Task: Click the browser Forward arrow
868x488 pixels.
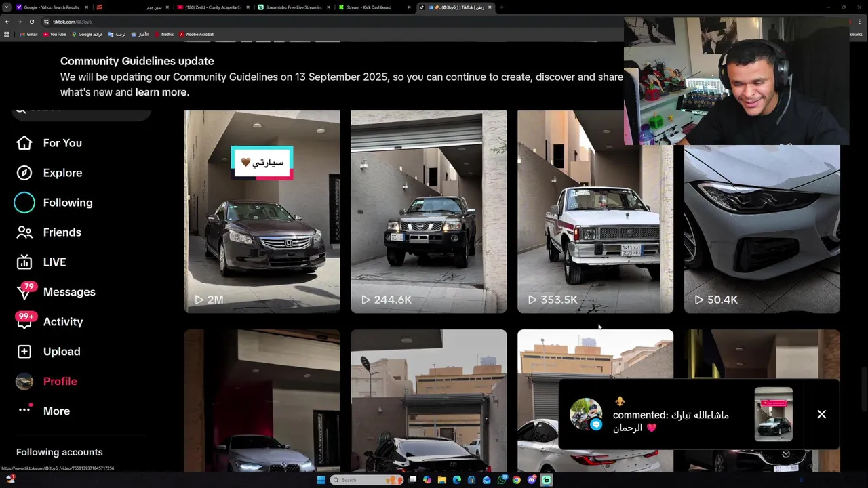Action: coord(19,22)
